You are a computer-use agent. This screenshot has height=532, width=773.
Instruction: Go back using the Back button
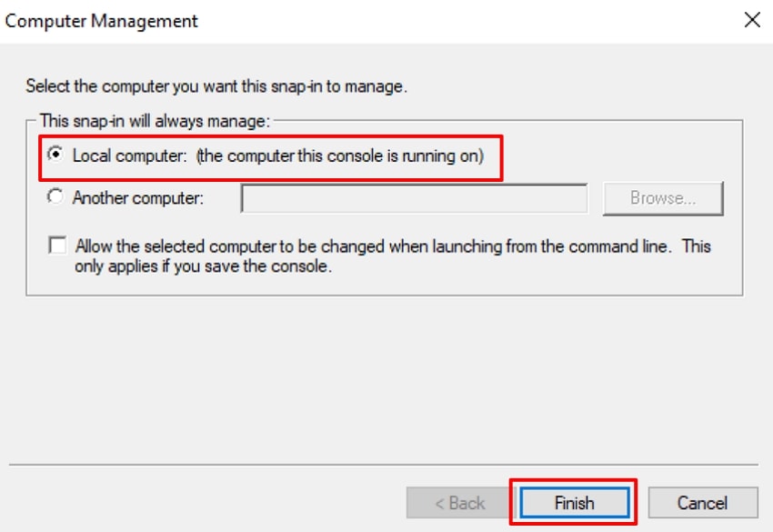pyautogui.click(x=459, y=502)
